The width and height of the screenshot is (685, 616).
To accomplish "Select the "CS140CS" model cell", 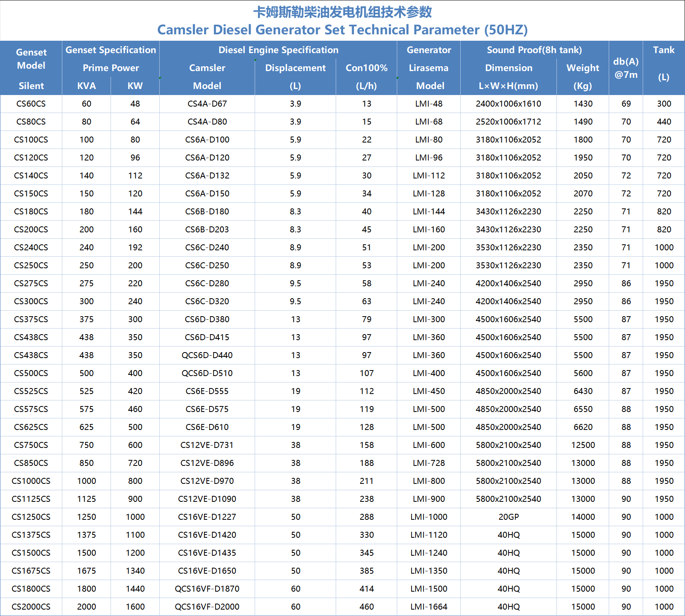I will 31,176.
